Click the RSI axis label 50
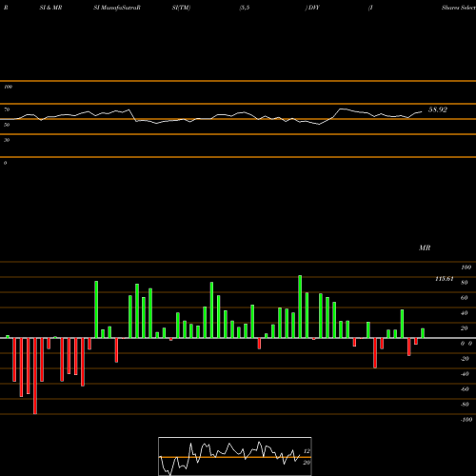476x476 pixels. pyautogui.click(x=7, y=125)
